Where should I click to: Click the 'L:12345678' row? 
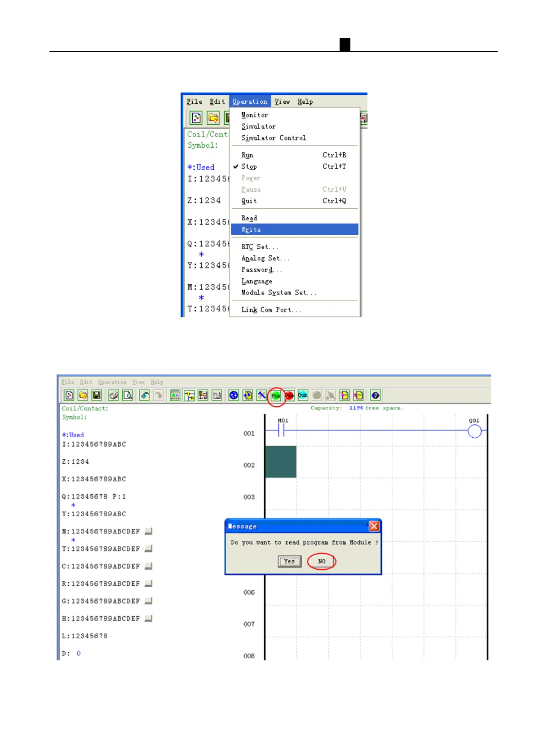point(84,636)
